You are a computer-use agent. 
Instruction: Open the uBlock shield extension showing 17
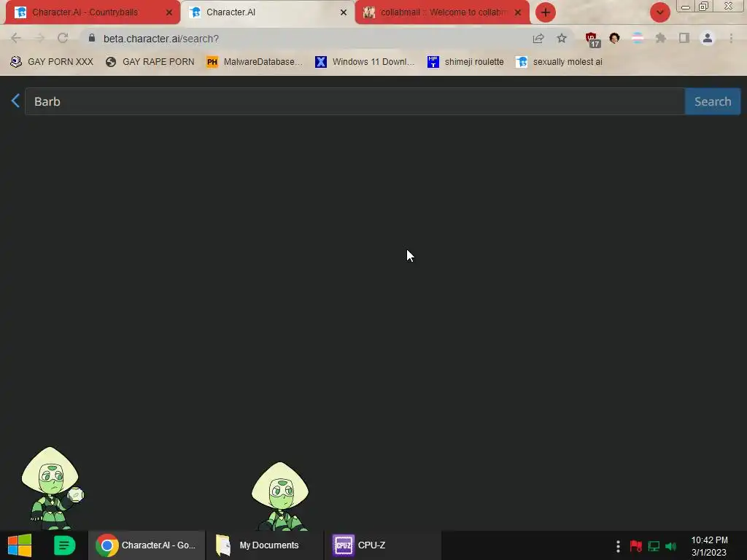coord(592,39)
